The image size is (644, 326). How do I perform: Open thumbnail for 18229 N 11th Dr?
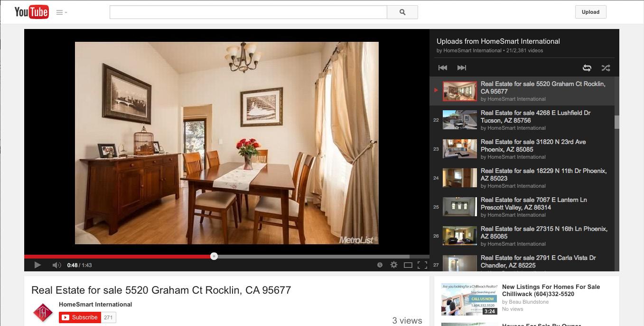coord(460,178)
